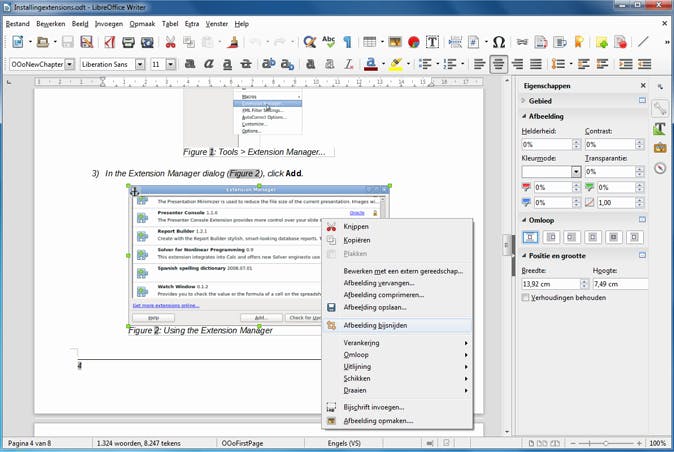
Task: Click the Insert Text Box icon
Action: 433,42
